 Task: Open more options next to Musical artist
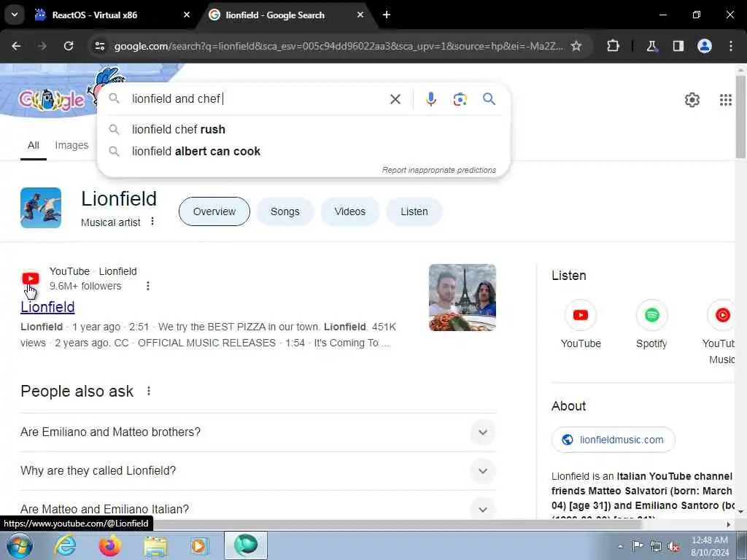(152, 222)
